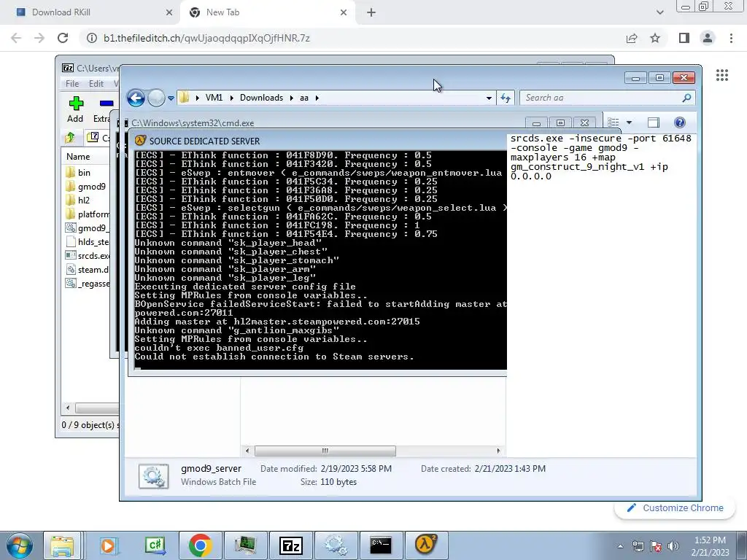Click the Chrome address bar URL
Screen dimensions: 747x560
pos(206,38)
